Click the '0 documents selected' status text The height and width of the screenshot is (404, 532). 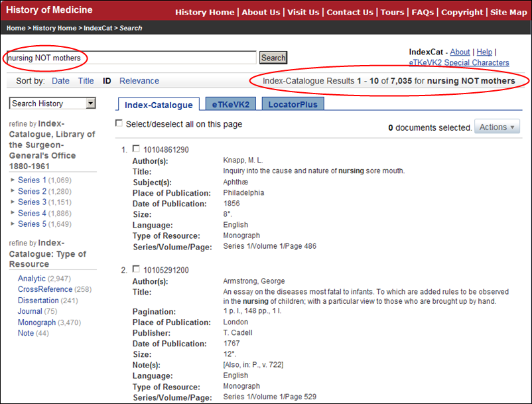(430, 128)
